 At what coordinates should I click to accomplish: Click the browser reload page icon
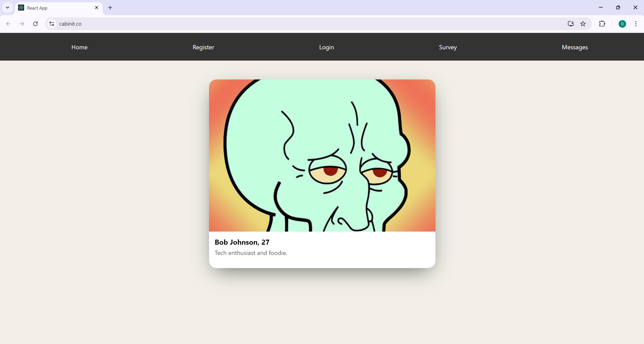tap(35, 24)
